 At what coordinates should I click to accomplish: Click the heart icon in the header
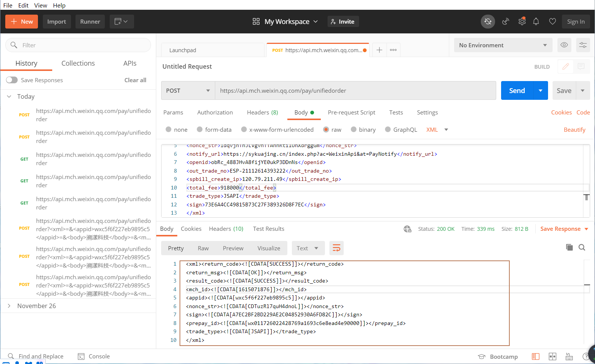click(x=552, y=22)
